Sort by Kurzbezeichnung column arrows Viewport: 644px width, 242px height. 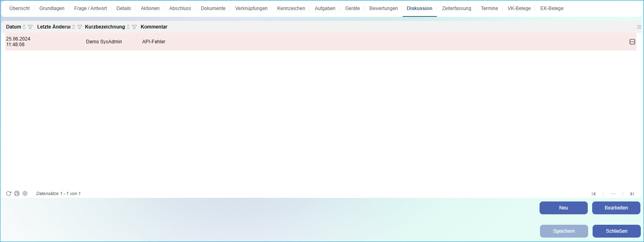(x=128, y=27)
